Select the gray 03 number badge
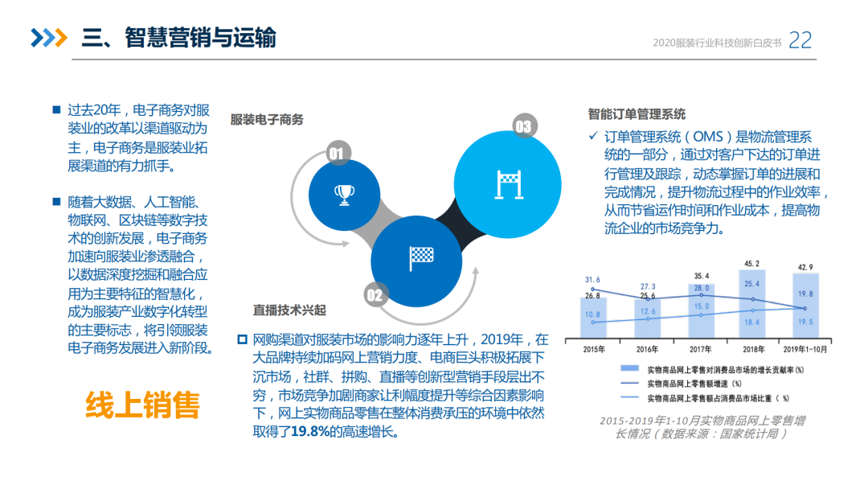This screenshot has height=489, width=868. (x=524, y=127)
